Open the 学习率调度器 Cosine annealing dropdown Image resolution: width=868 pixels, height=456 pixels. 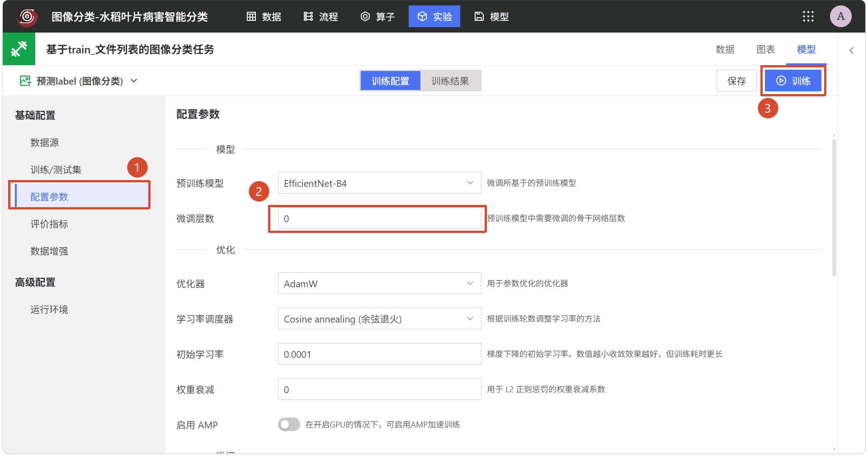click(379, 318)
